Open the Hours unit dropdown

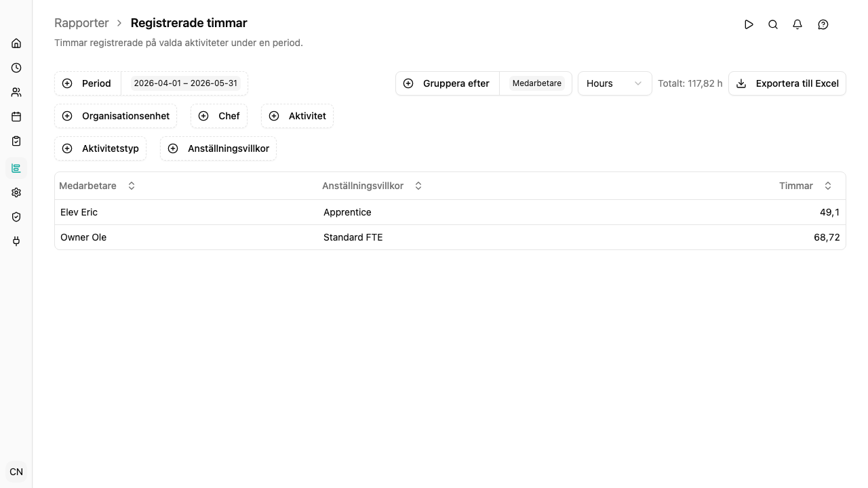pyautogui.click(x=615, y=83)
